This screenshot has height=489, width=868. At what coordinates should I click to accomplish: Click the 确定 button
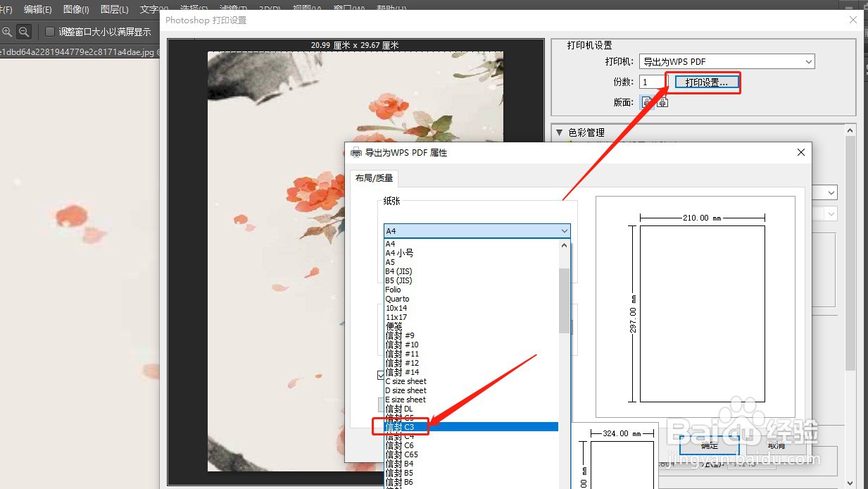707,445
